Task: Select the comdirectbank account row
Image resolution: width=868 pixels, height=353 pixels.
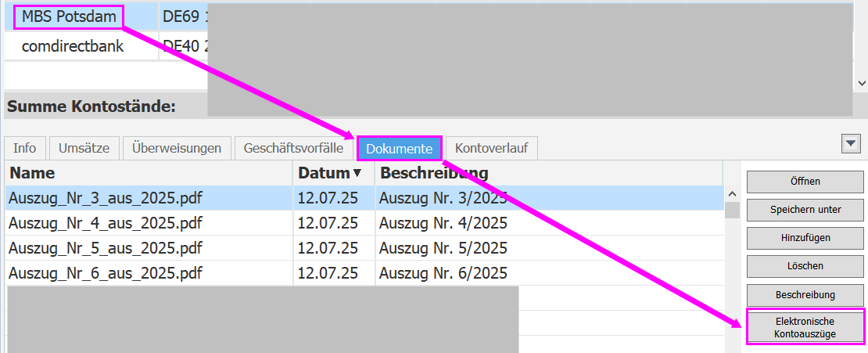Action: [73, 46]
